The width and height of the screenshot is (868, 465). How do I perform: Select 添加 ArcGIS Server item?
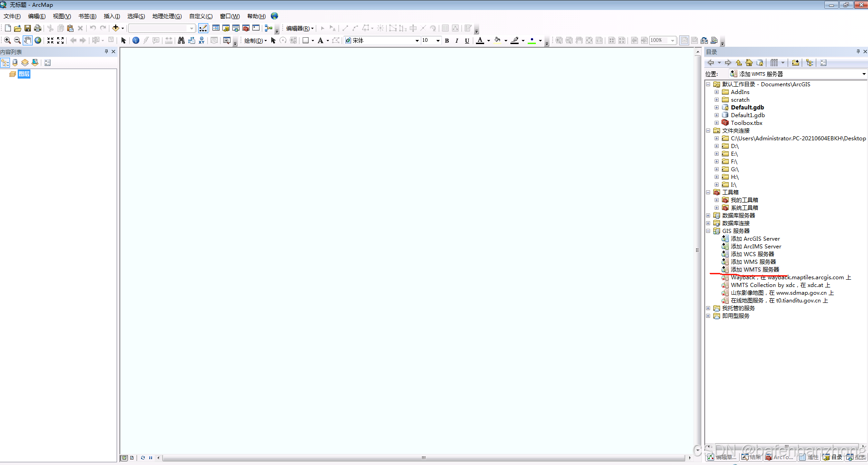click(x=755, y=238)
